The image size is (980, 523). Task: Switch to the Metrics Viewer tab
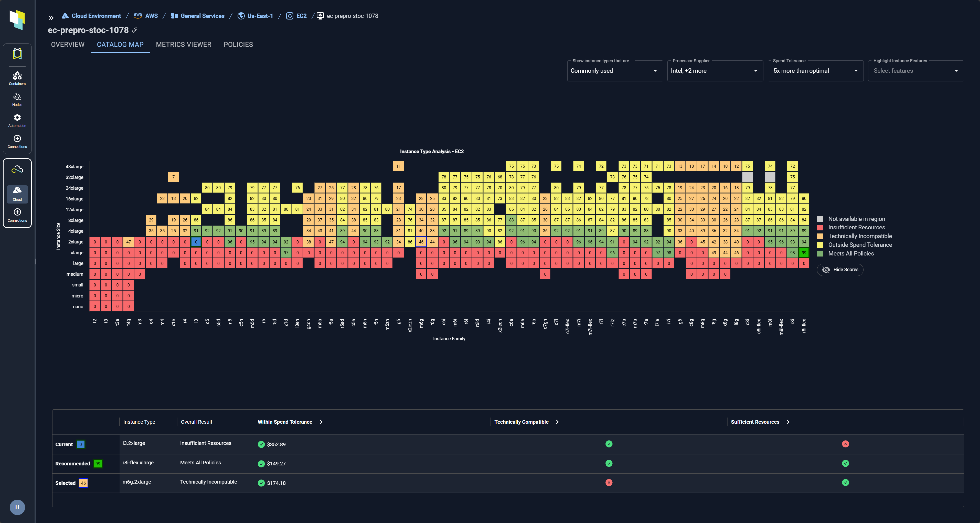183,45
